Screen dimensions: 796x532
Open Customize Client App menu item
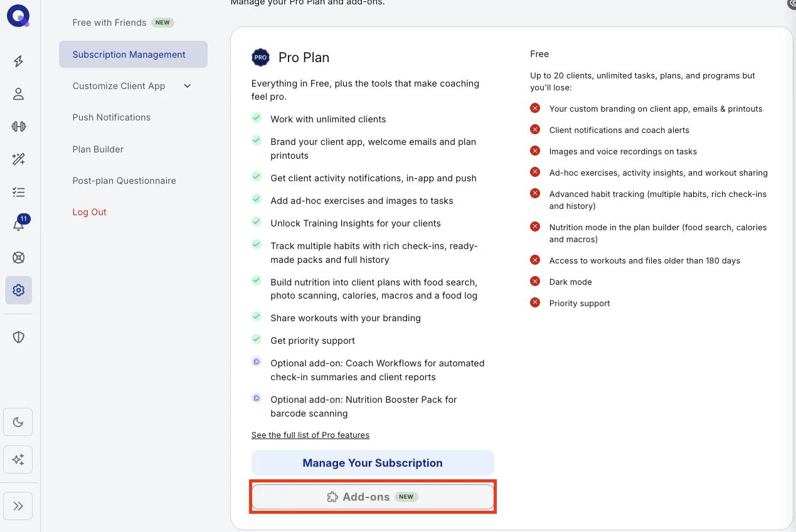[119, 86]
